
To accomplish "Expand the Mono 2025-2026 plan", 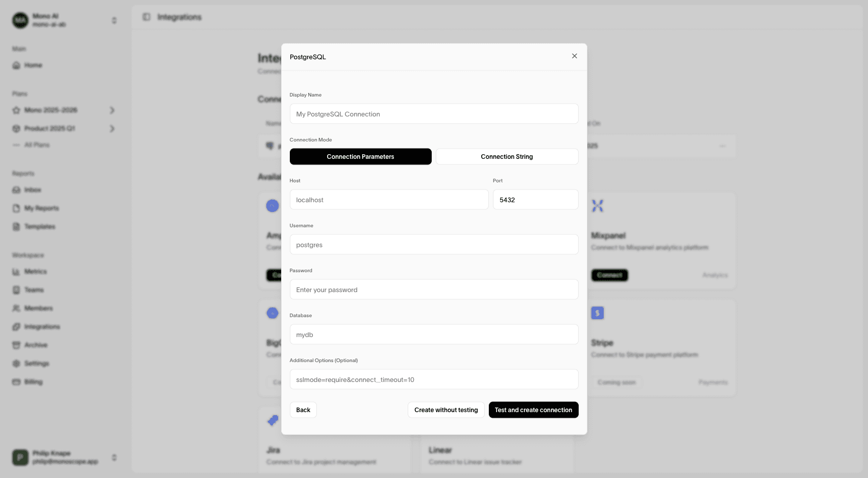I will 112,110.
